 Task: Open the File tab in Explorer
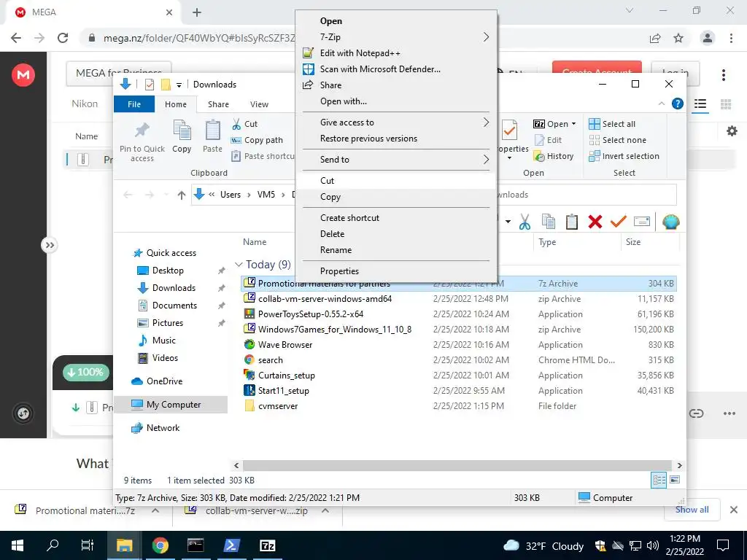point(134,104)
